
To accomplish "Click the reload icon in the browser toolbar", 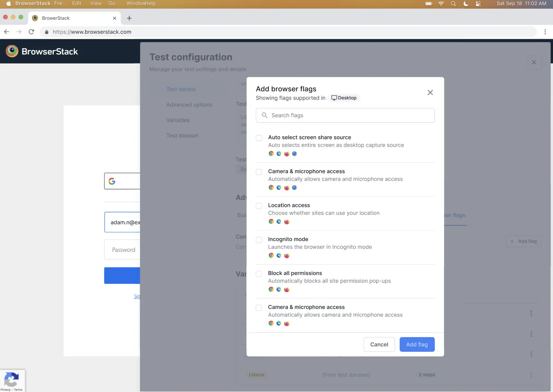I will click(x=31, y=32).
